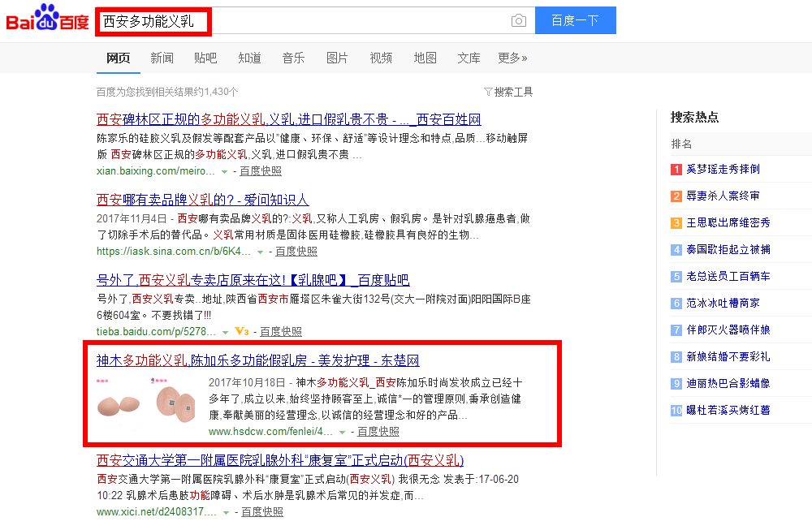Open 百度快照 for iask.sina.com.cn result

point(296,252)
